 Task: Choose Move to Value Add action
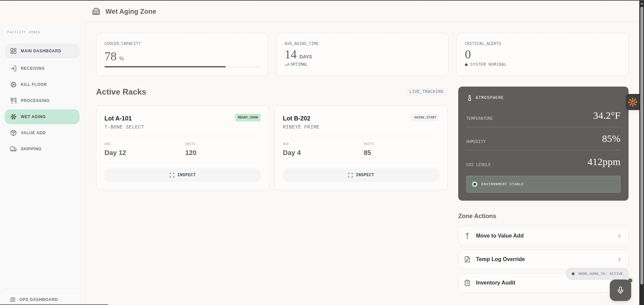pyautogui.click(x=543, y=236)
